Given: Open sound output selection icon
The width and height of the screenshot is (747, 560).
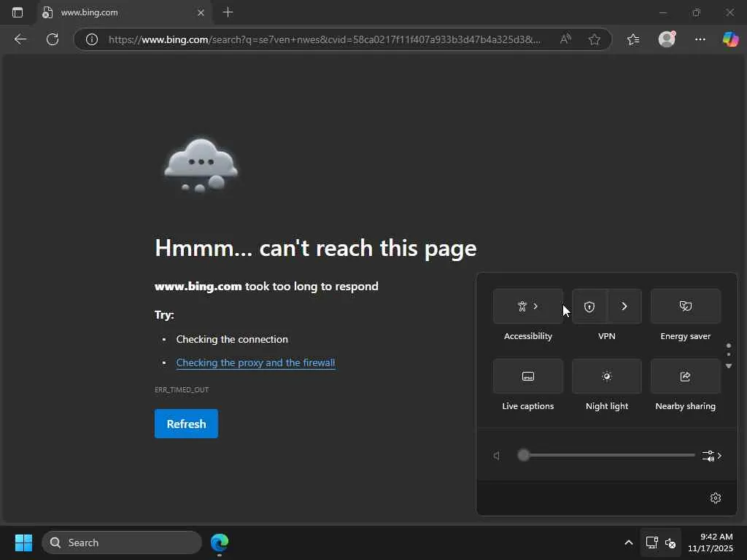Looking at the screenshot, I should (712, 456).
